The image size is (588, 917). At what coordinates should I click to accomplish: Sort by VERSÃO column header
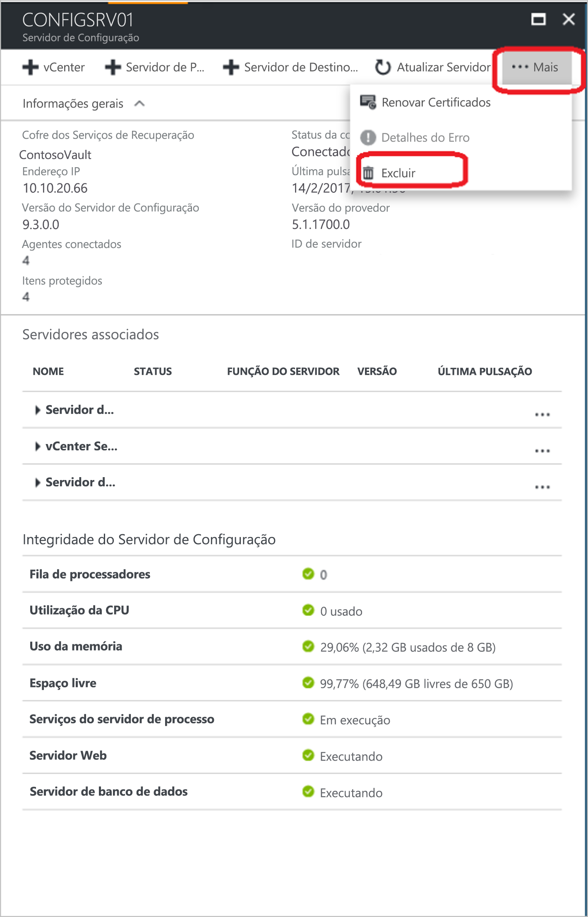point(377,371)
